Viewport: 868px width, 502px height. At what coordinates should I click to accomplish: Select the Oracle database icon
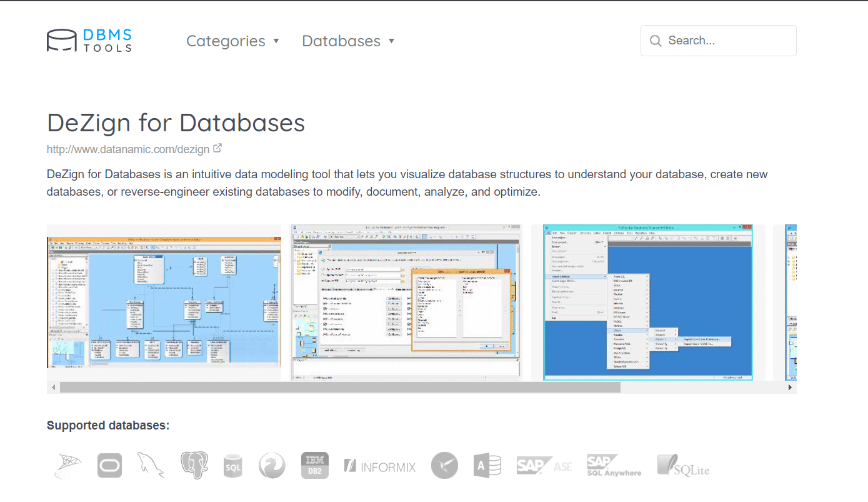click(x=109, y=466)
